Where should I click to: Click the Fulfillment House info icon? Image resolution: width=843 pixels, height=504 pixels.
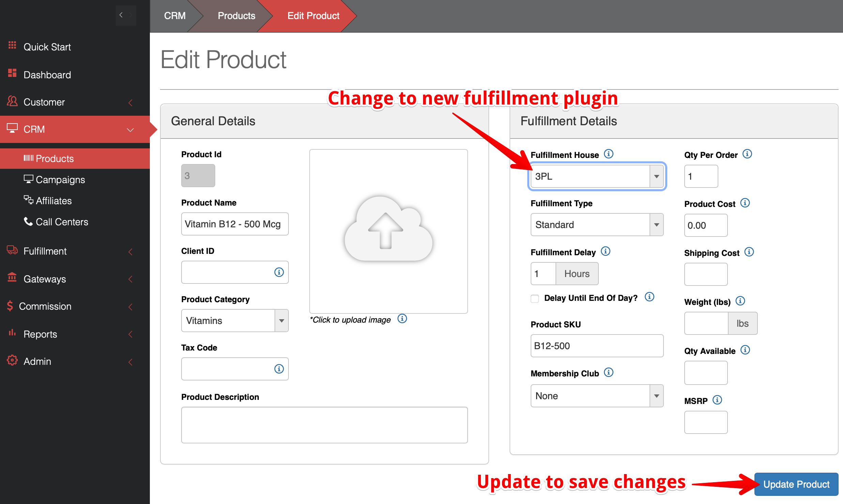(x=609, y=154)
